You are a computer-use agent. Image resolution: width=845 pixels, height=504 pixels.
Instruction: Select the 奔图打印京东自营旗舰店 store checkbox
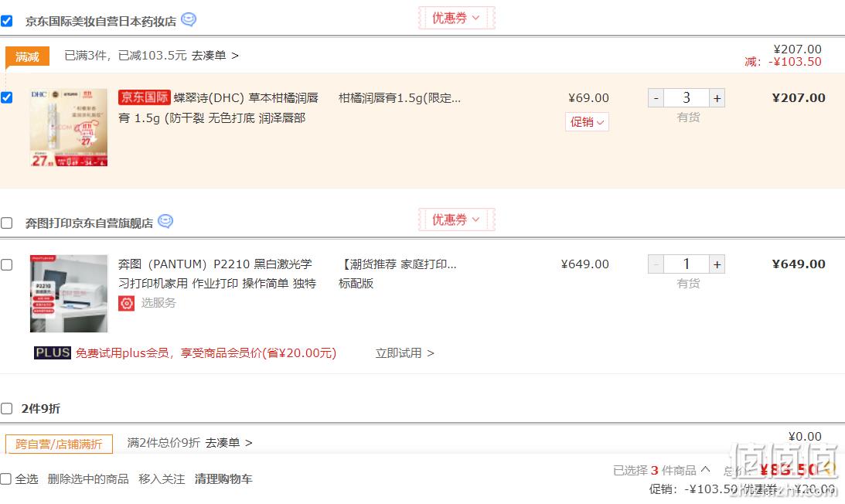point(6,223)
